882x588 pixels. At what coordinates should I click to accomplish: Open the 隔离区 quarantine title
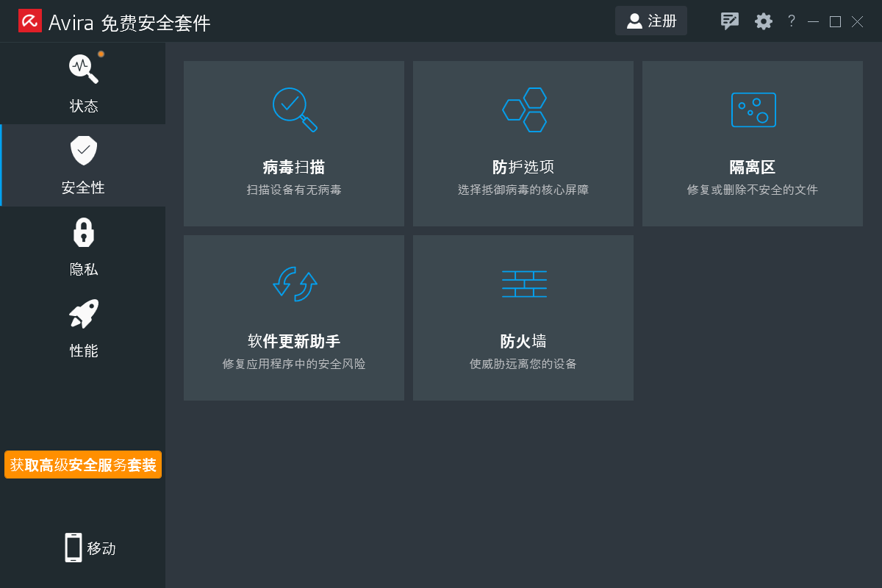(x=753, y=168)
